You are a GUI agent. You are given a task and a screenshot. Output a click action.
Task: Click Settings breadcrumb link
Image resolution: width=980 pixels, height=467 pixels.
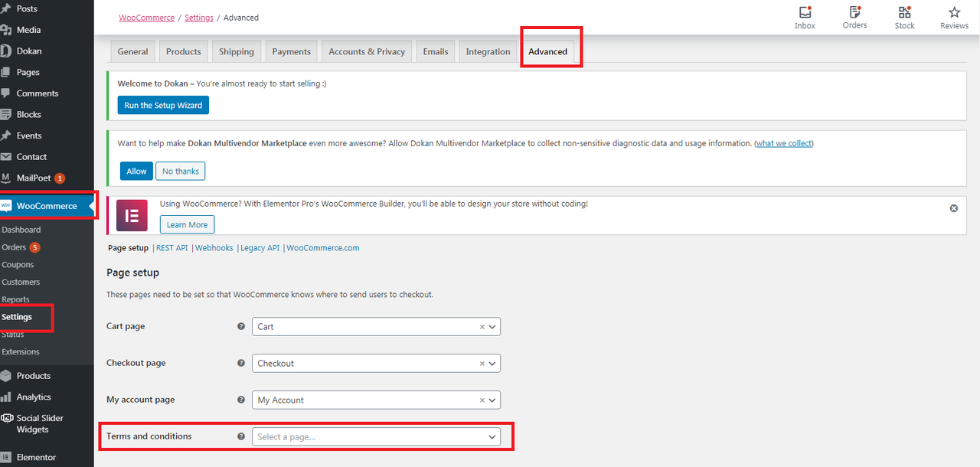coord(199,18)
